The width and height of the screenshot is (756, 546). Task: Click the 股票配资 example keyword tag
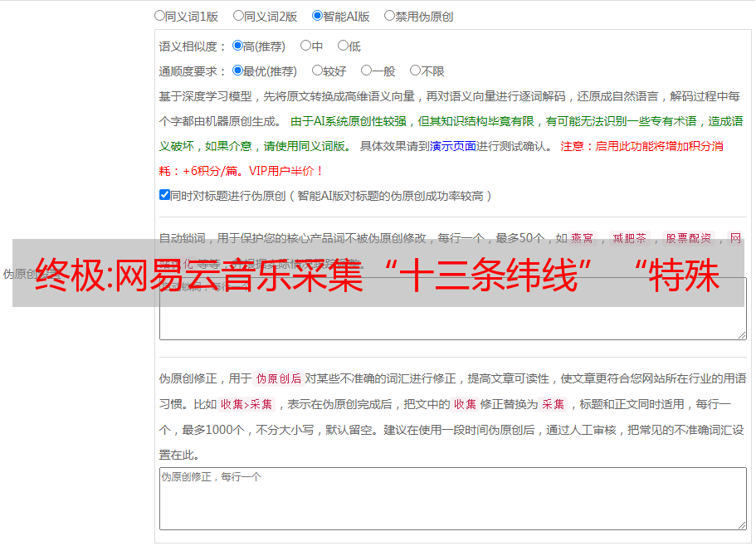coord(688,238)
